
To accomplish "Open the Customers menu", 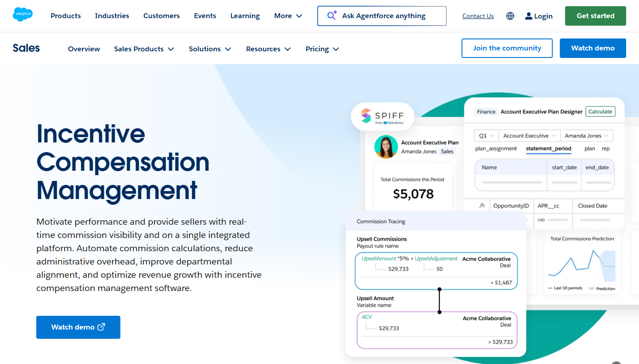I will 162,16.
